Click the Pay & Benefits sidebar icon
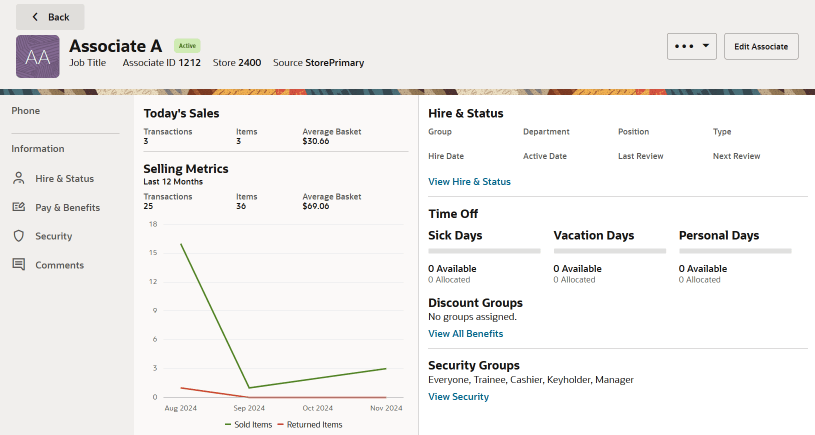 [19, 207]
